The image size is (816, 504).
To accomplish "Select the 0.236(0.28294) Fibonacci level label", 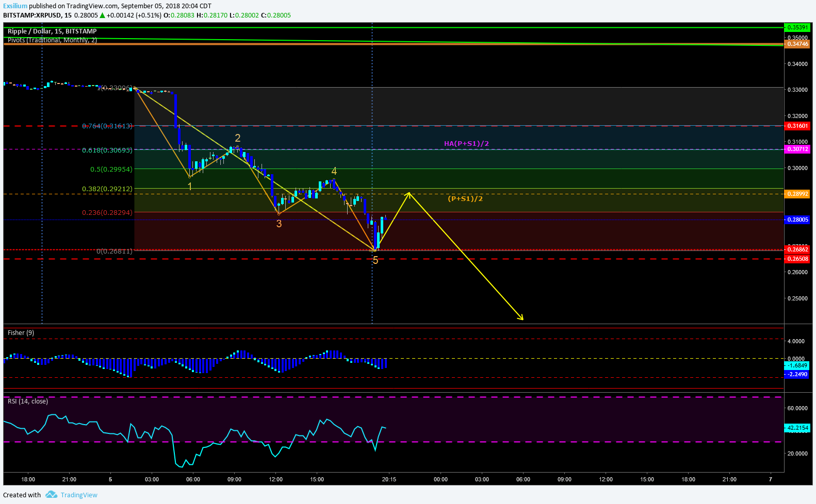I will [x=107, y=213].
